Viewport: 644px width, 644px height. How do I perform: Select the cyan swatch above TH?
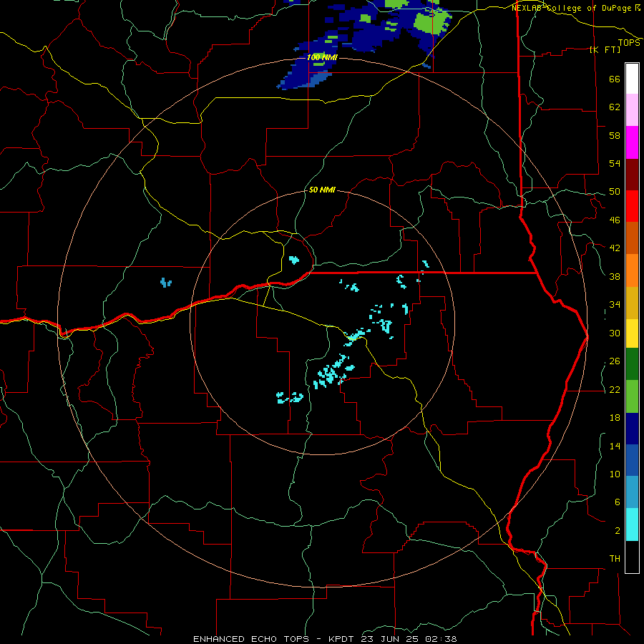[632, 525]
